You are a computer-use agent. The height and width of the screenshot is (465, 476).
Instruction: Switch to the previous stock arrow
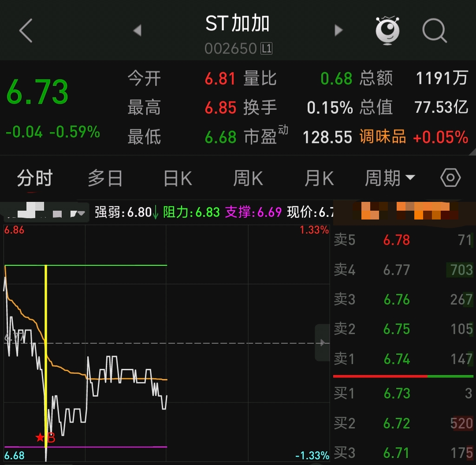[138, 30]
